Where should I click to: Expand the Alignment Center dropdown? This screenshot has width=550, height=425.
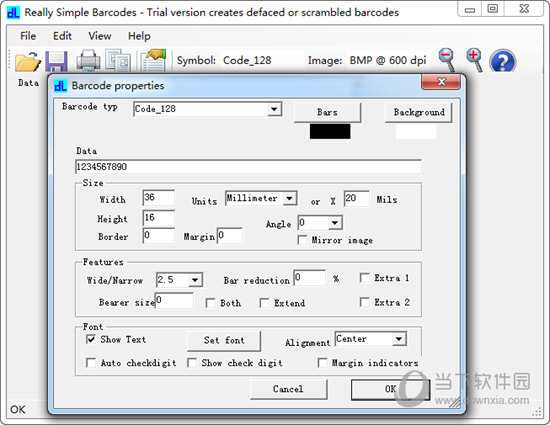coord(399,339)
